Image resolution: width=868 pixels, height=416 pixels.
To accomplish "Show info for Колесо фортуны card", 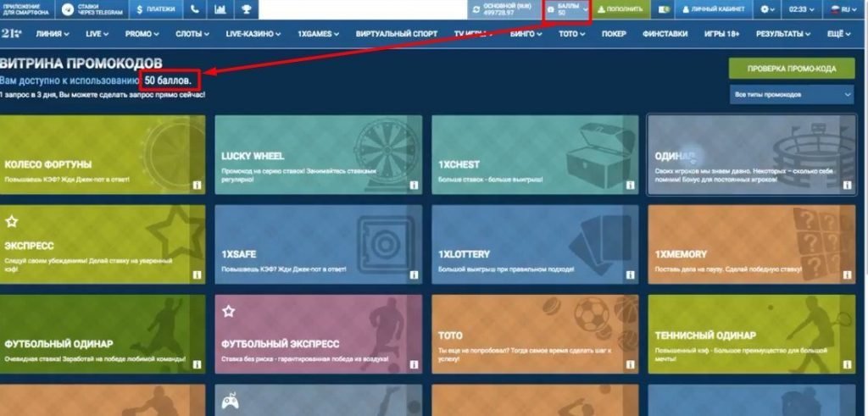I will [197, 186].
